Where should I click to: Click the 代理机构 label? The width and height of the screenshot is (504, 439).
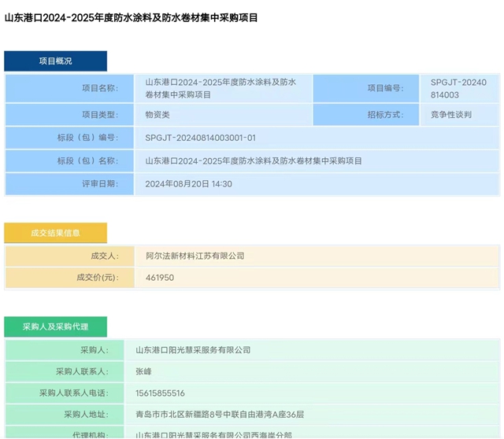(x=91, y=435)
